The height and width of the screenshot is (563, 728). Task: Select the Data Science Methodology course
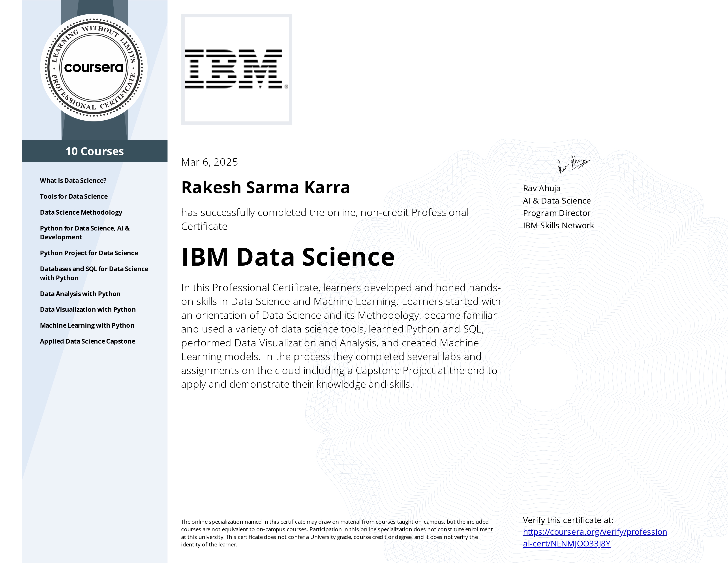81,212
